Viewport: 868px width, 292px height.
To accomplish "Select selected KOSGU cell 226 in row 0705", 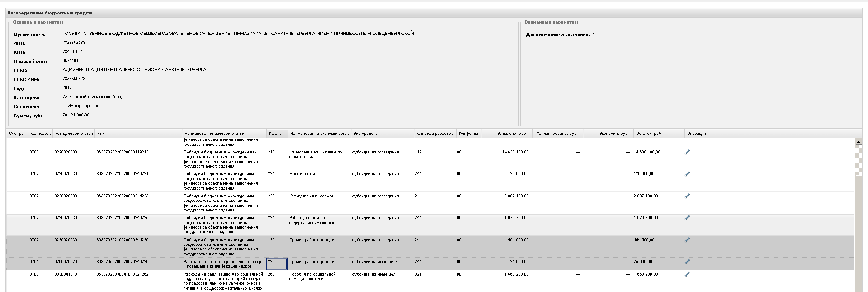I will 277,264.
